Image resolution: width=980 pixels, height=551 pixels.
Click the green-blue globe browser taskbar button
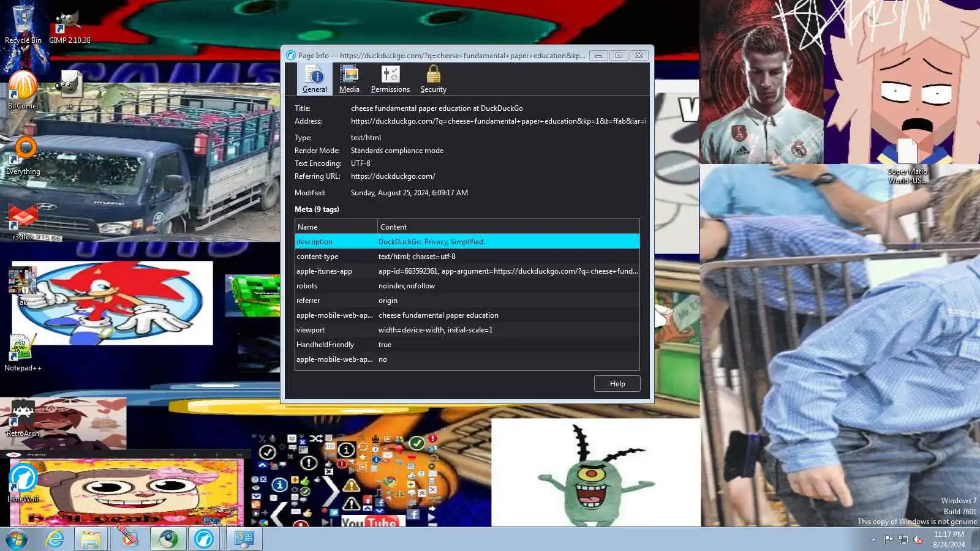pyautogui.click(x=168, y=539)
